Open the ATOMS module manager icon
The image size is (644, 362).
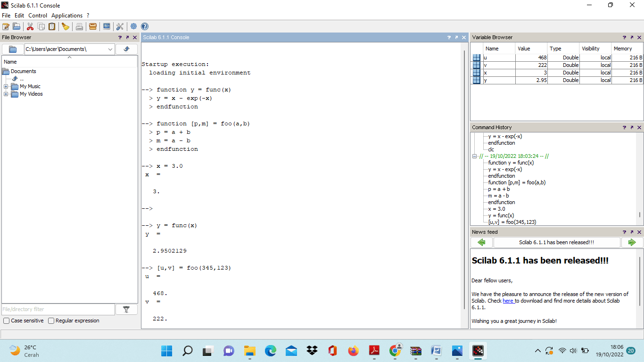point(93,26)
